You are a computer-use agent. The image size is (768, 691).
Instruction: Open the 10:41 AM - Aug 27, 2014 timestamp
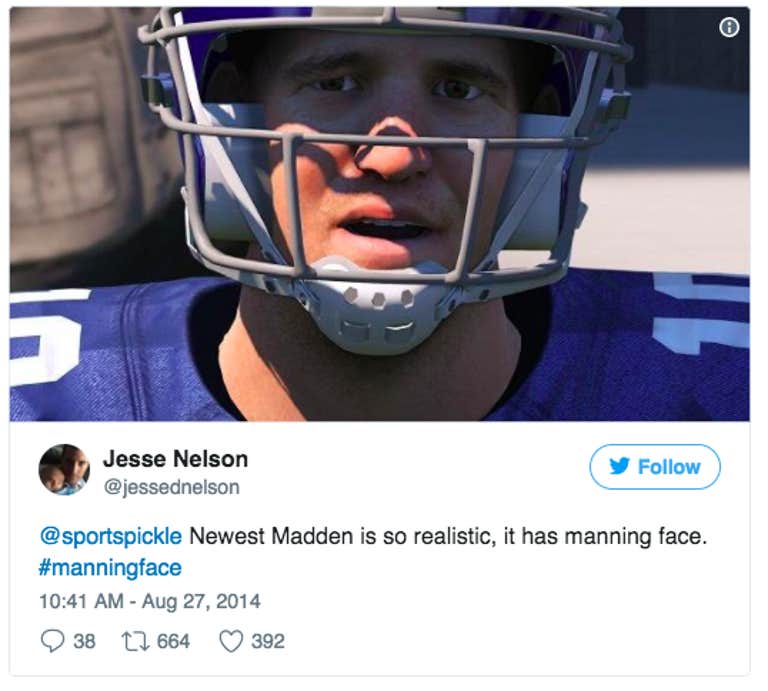coord(150,601)
